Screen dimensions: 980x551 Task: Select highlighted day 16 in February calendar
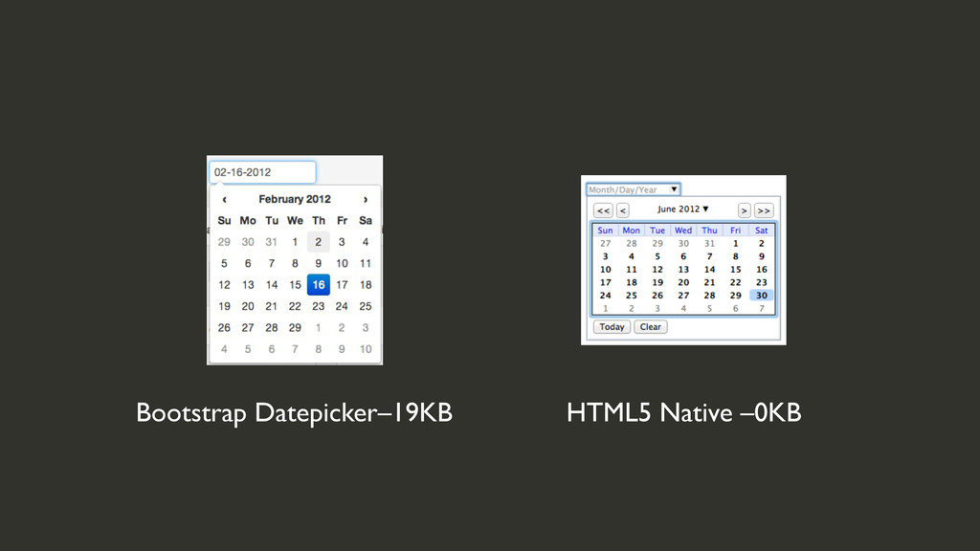click(318, 285)
